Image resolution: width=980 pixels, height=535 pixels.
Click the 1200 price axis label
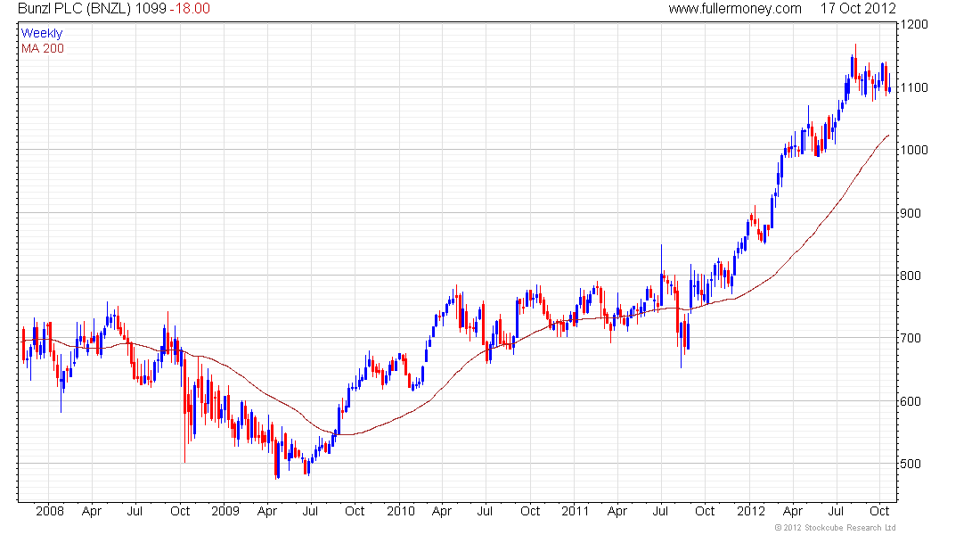coord(913,24)
